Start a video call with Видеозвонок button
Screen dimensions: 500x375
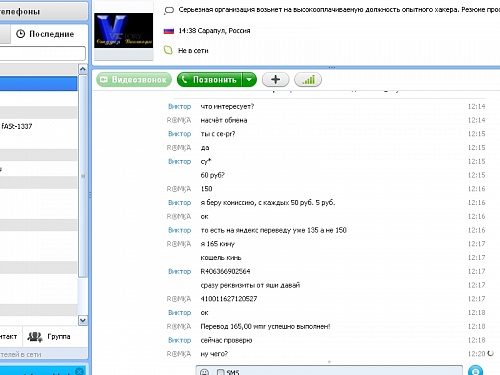click(134, 80)
